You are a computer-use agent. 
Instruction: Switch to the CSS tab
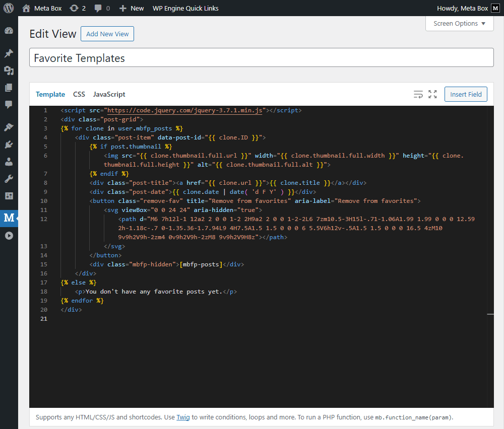[79, 94]
